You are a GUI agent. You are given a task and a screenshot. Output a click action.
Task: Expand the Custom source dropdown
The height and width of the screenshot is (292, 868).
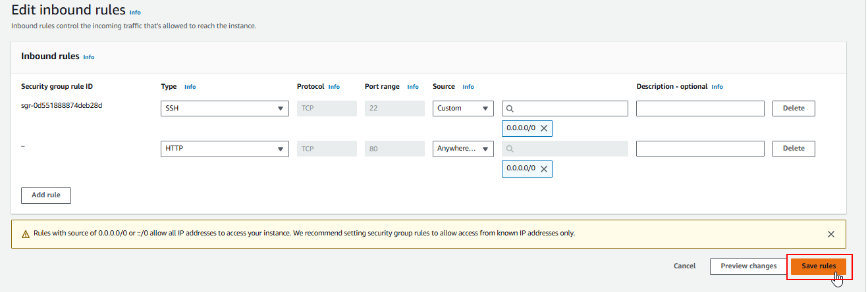463,109
